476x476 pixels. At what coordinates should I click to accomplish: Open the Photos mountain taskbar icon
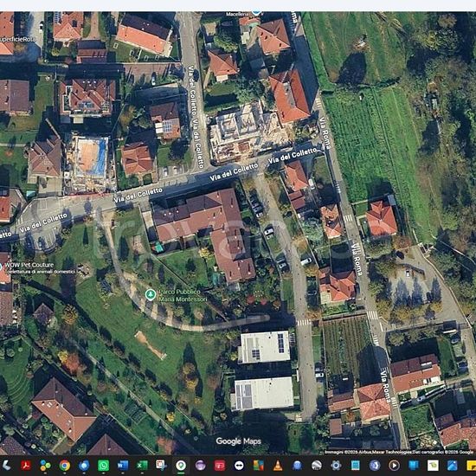[x=453, y=466]
